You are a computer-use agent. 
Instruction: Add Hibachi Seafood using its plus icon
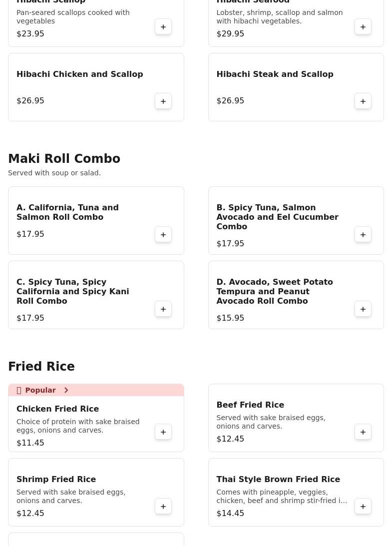(363, 27)
